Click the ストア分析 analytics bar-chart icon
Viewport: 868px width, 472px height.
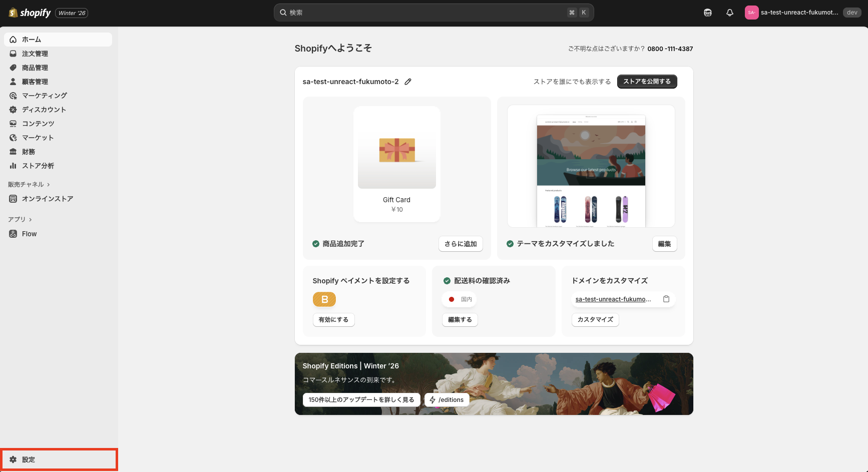click(14, 166)
